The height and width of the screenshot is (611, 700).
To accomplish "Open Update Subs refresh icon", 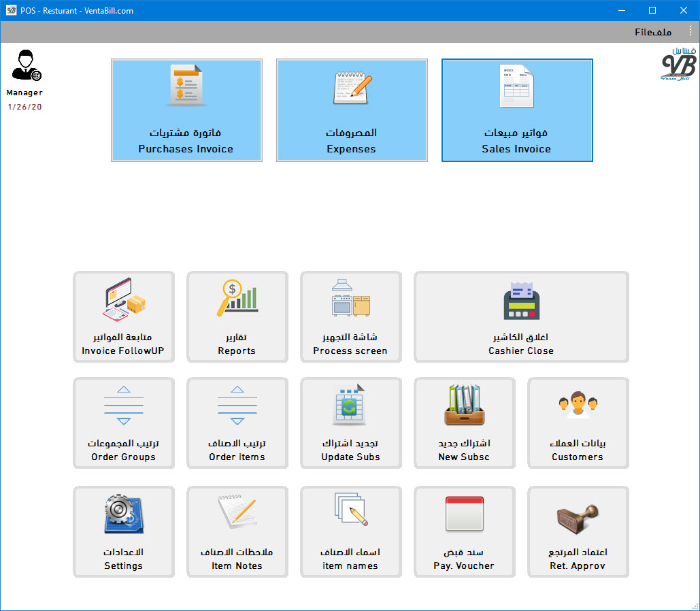I will [x=349, y=405].
